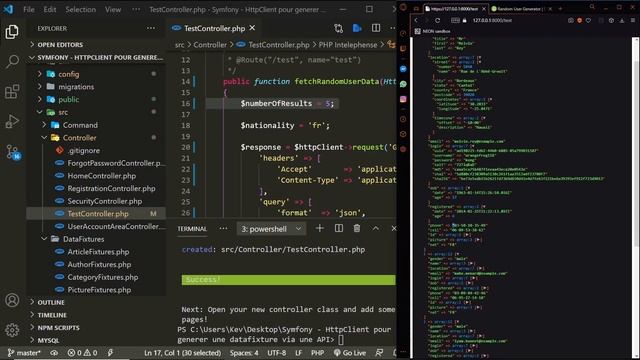Open the Run and Debug view

(x=12, y=121)
